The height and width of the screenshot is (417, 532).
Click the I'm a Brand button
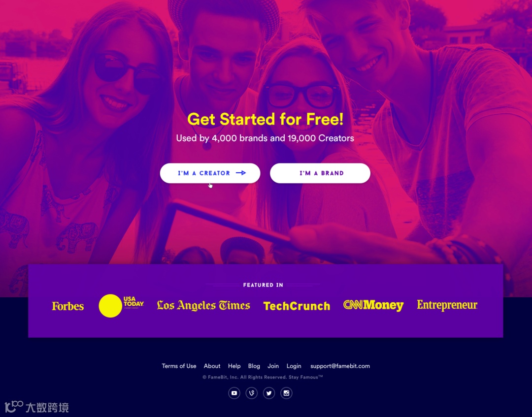pos(320,173)
